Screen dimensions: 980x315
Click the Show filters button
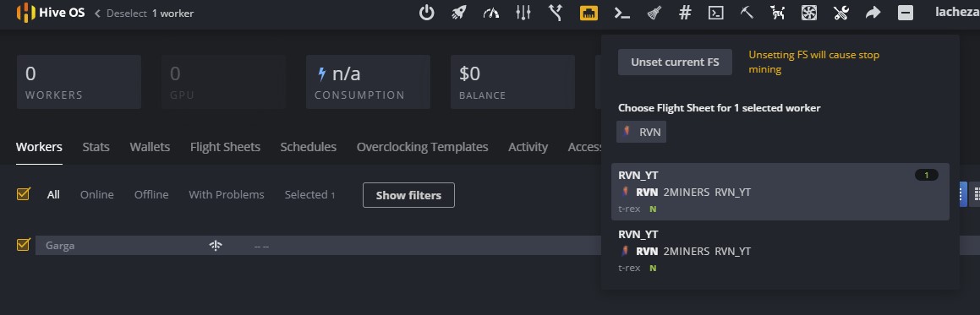tap(408, 195)
